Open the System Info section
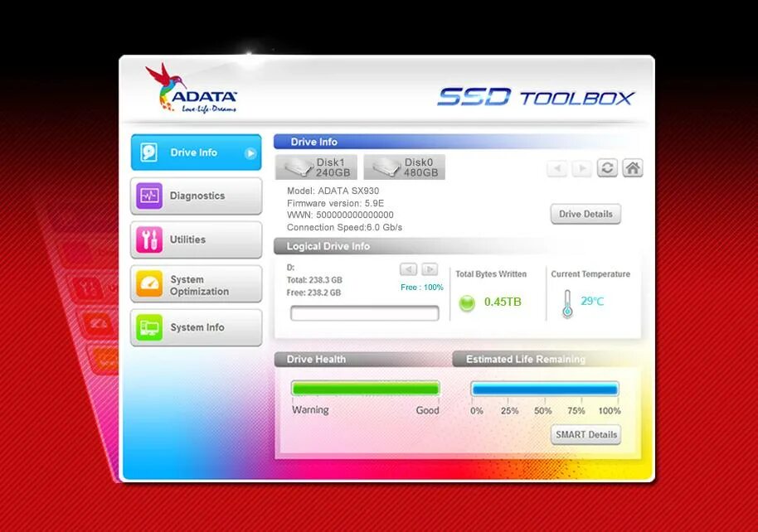 click(196, 327)
